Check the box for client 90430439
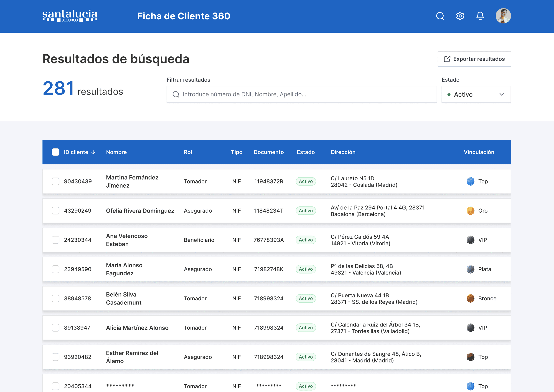Viewport: 554px width, 392px height. [56, 181]
